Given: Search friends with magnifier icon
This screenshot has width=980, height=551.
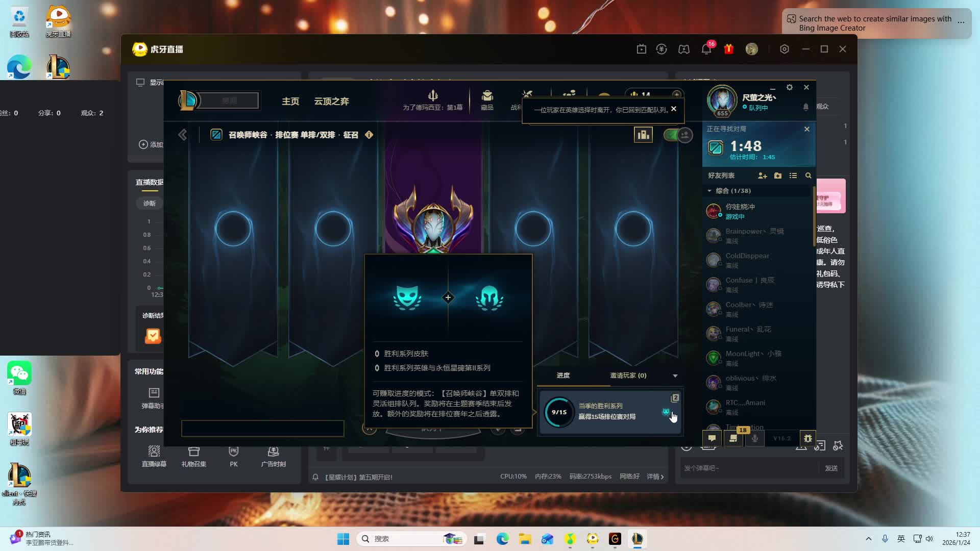Looking at the screenshot, I should click(x=808, y=176).
